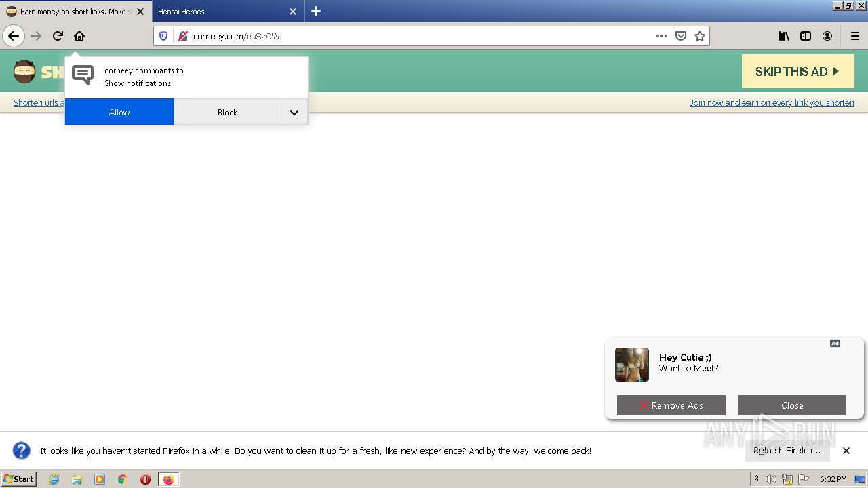Launch Internet Explorer from taskbar
The image size is (868, 488).
54,479
